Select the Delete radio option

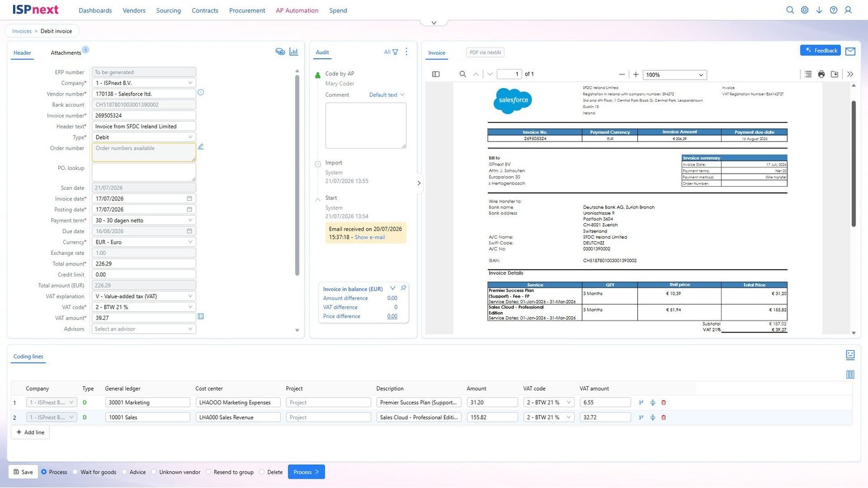(262, 472)
